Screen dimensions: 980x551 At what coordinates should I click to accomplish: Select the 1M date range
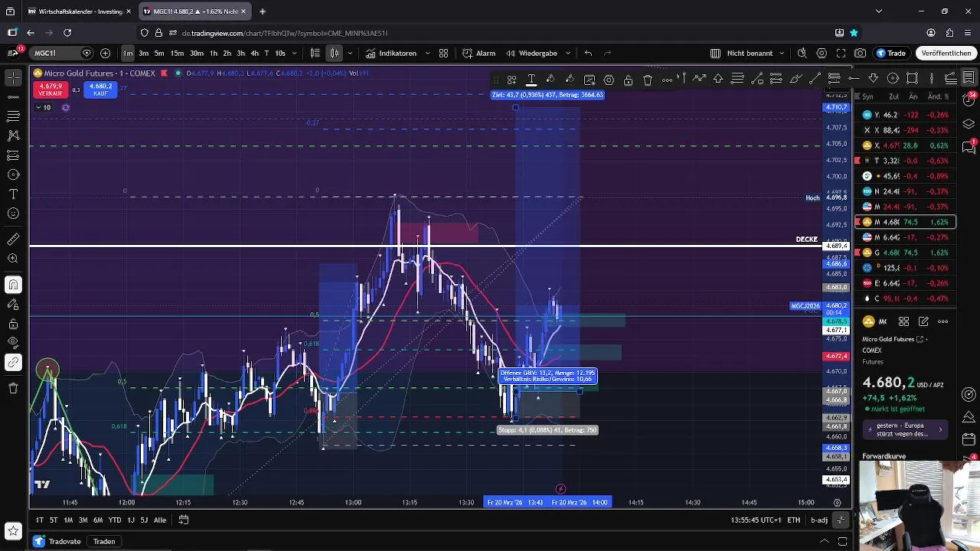pos(68,520)
